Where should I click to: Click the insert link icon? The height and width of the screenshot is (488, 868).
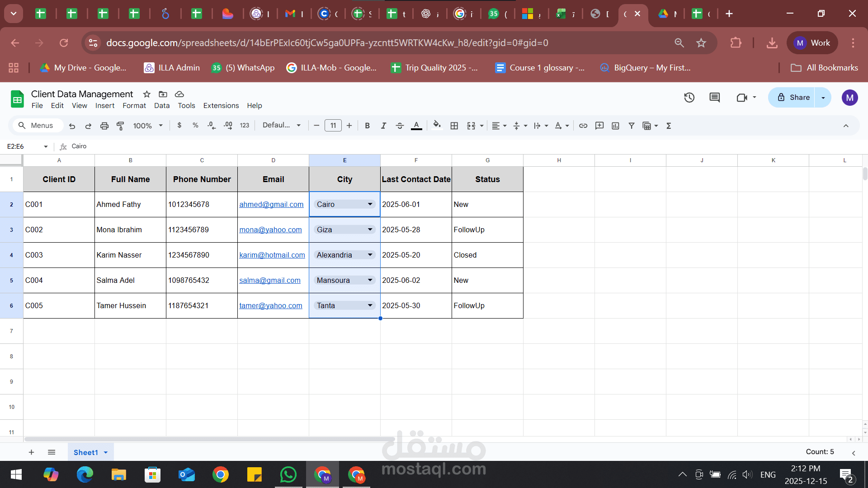583,126
